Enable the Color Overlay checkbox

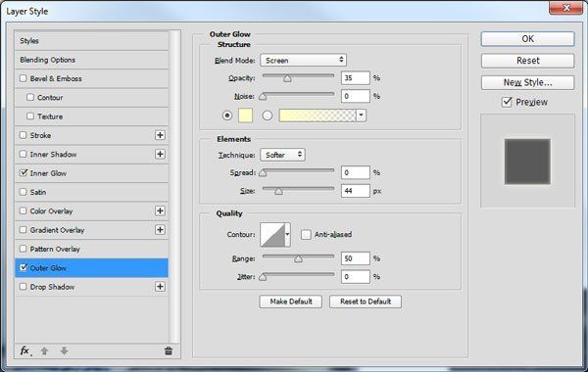pos(24,210)
